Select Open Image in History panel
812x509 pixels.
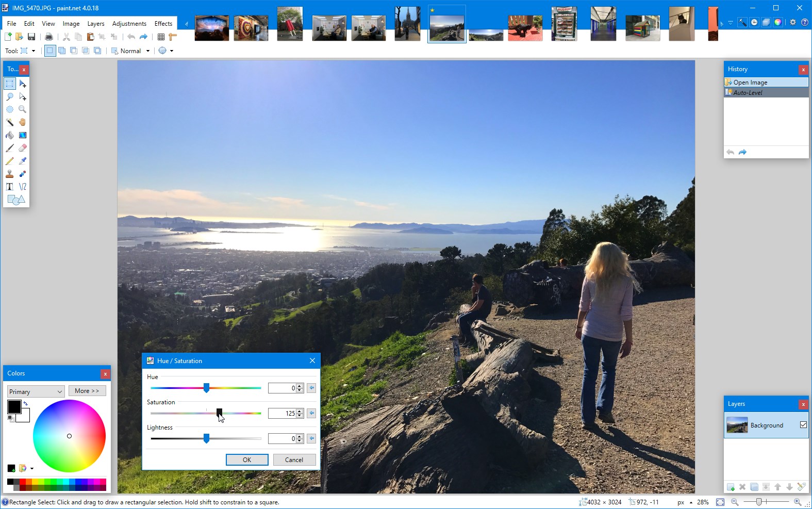[750, 83]
